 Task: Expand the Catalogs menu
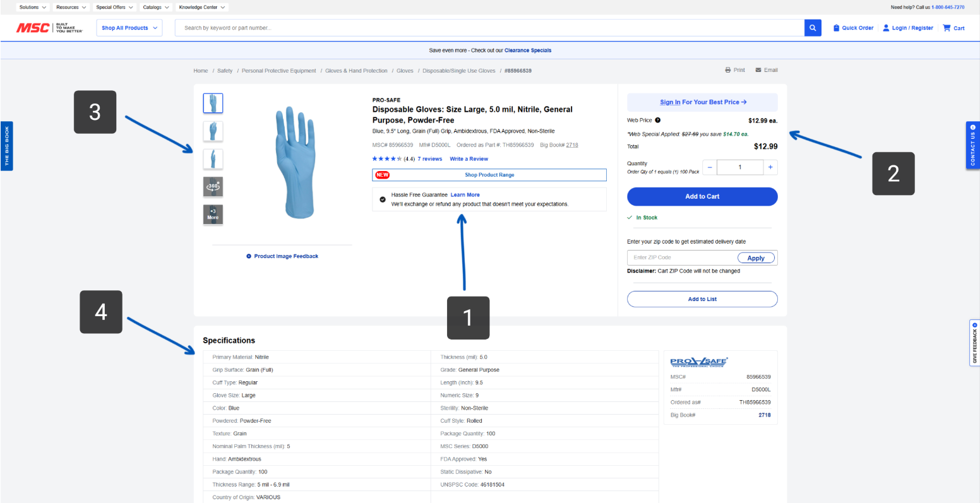pos(156,8)
